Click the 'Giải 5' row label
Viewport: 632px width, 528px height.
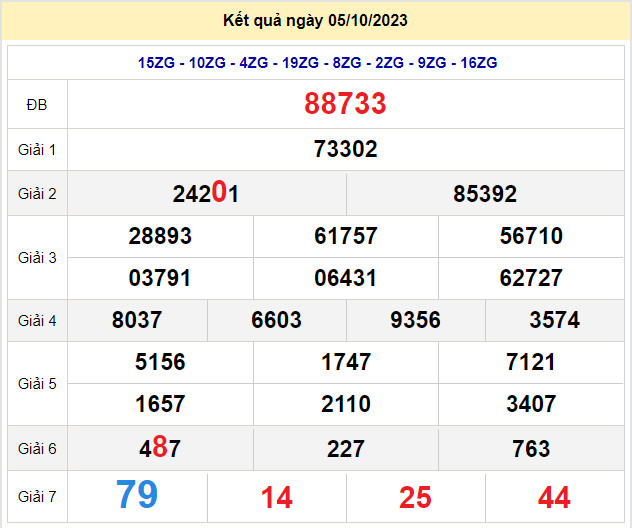tap(37, 384)
